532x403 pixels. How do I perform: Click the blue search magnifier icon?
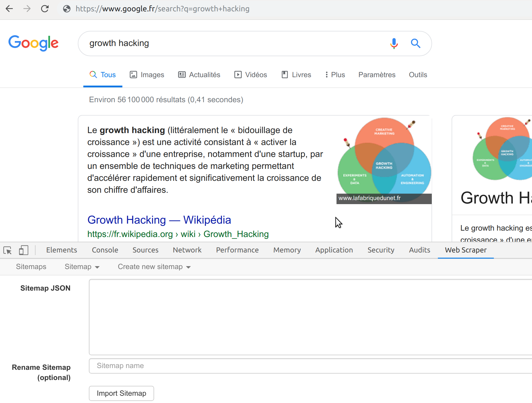pos(415,43)
